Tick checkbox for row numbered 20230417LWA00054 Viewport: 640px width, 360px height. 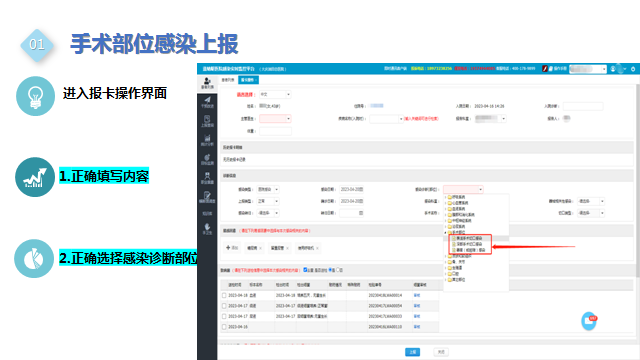(224, 306)
